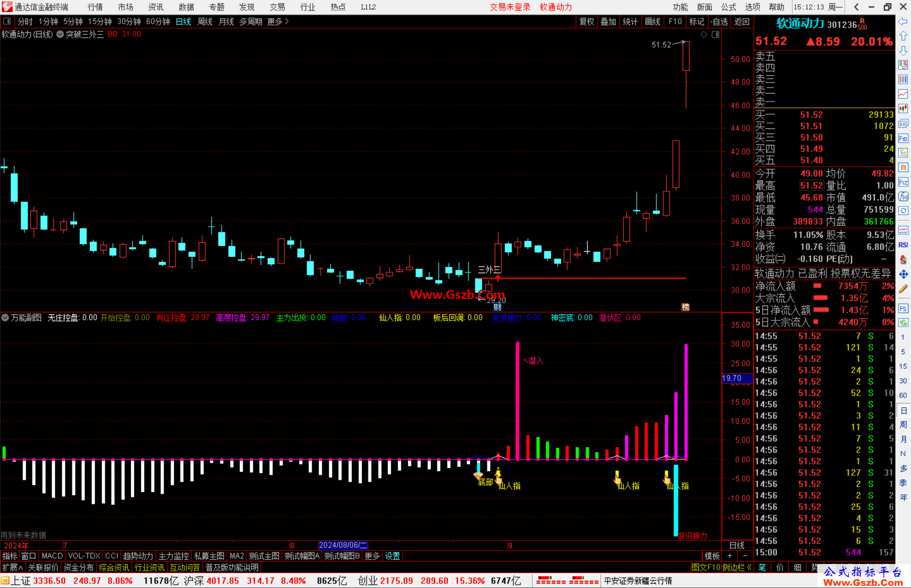Click the back navigation arrow in title bar

tap(856, 7)
